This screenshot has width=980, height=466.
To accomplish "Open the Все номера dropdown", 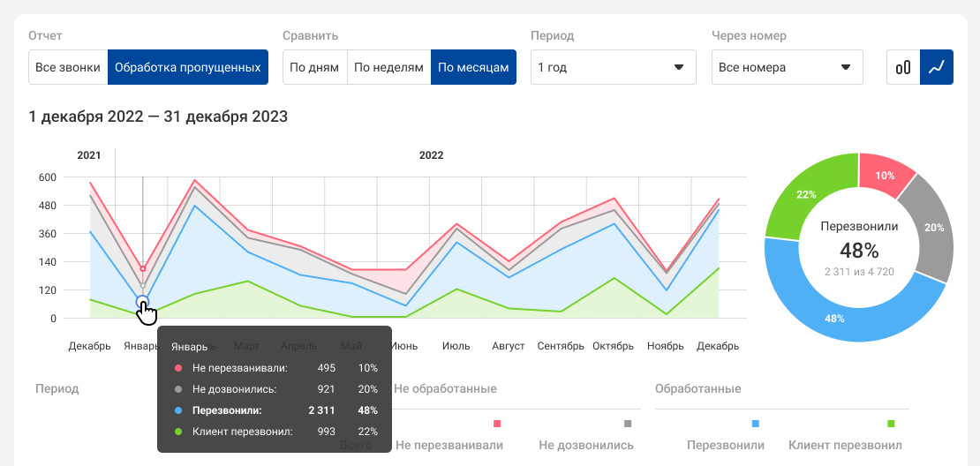I will [x=787, y=67].
